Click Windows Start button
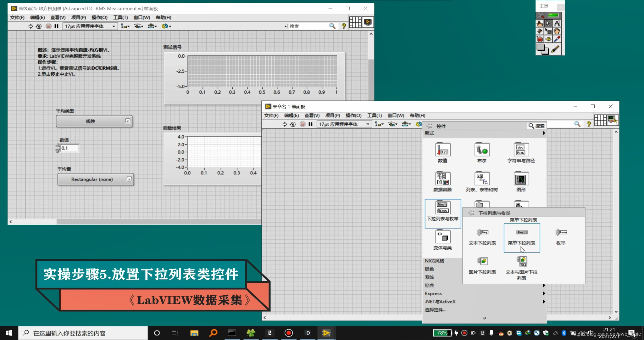 (9, 333)
